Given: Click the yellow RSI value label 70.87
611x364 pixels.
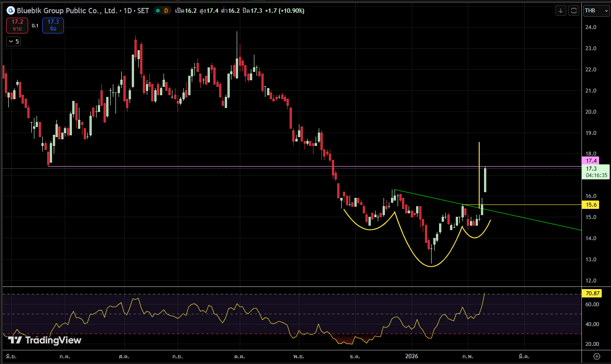Looking at the screenshot, I should (x=592, y=293).
